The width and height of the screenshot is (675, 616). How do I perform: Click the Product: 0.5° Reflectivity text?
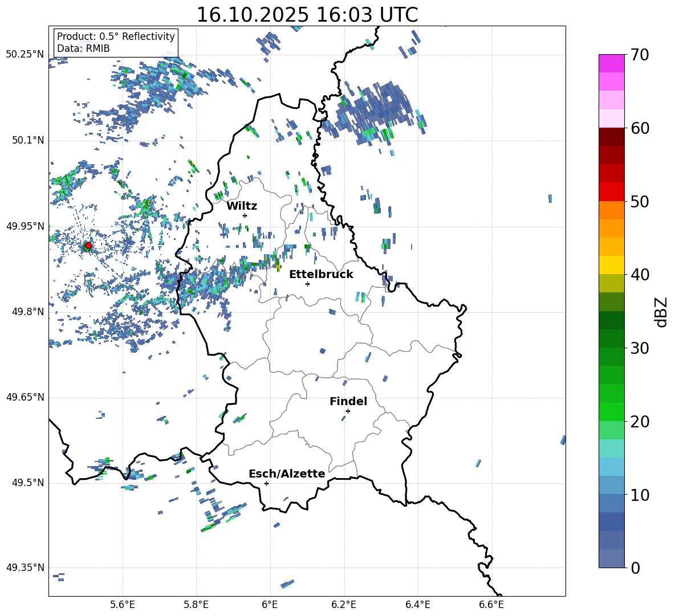point(116,36)
